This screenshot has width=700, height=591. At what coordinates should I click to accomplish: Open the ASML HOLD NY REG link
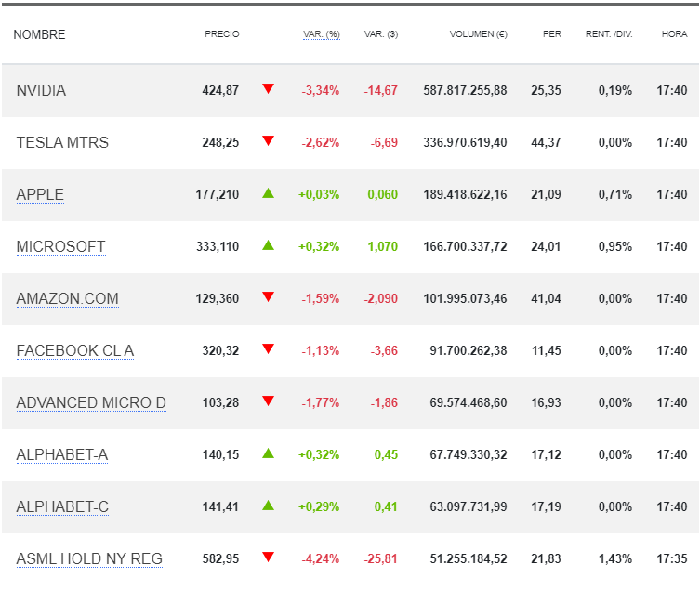coord(89,558)
